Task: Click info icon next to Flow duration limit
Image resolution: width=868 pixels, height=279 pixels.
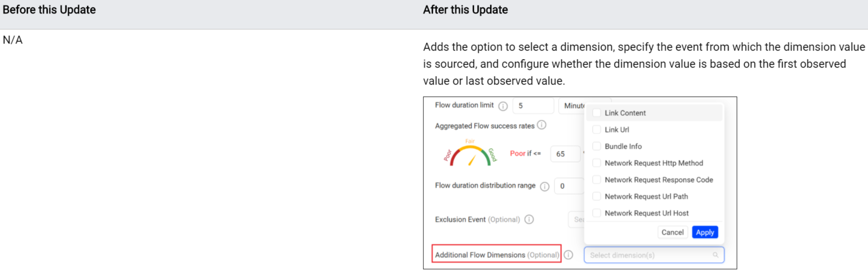Action: tap(503, 106)
